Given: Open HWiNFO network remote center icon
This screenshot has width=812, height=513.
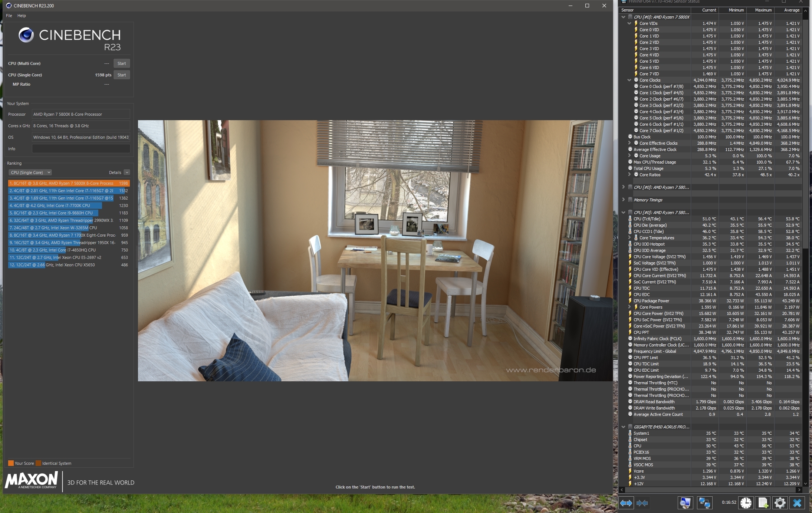Looking at the screenshot, I should pos(704,503).
